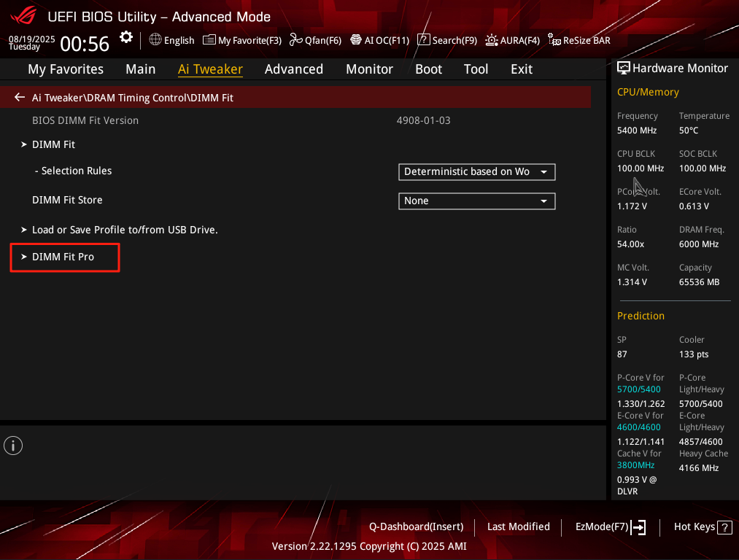Switch to EzMode(F7)
Image resolution: width=739 pixels, height=560 pixels.
602,526
